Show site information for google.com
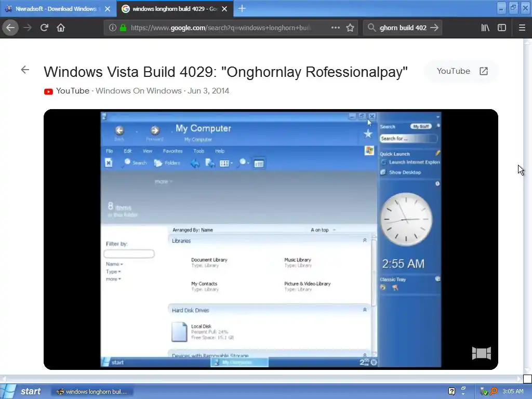532x399 pixels. tap(113, 28)
